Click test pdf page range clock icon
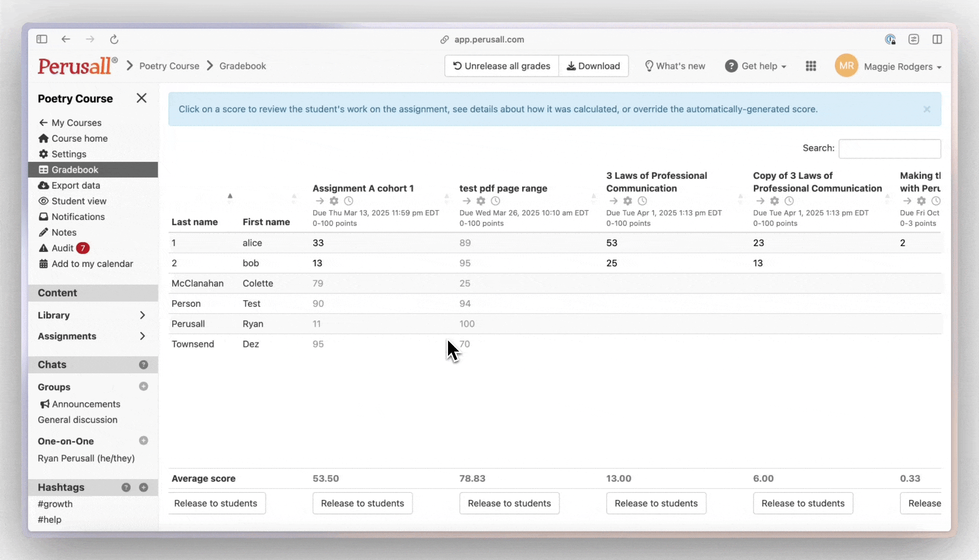979x560 pixels. pos(496,201)
